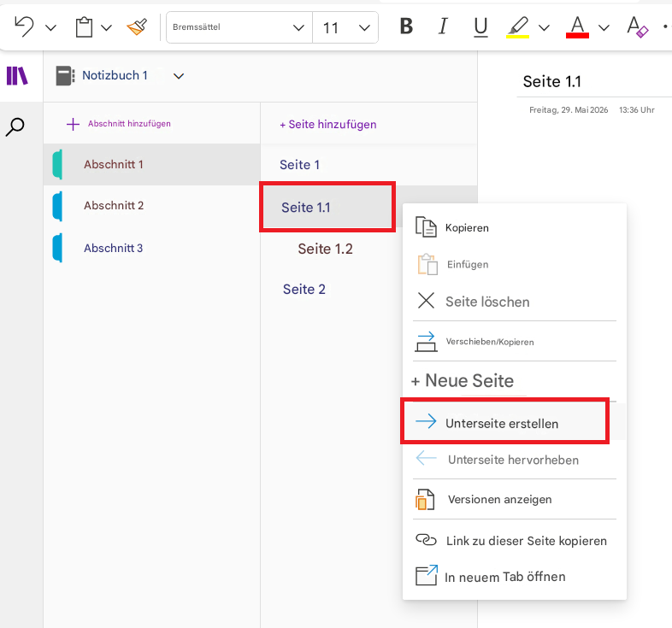
Task: Click the time 13:36 Uhr
Action: [636, 110]
